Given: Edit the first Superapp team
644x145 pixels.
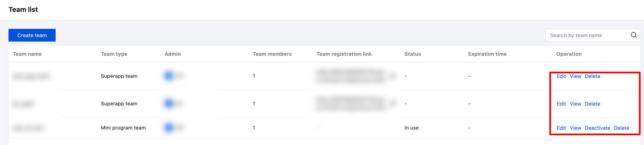Looking at the screenshot, I should pyautogui.click(x=561, y=76).
